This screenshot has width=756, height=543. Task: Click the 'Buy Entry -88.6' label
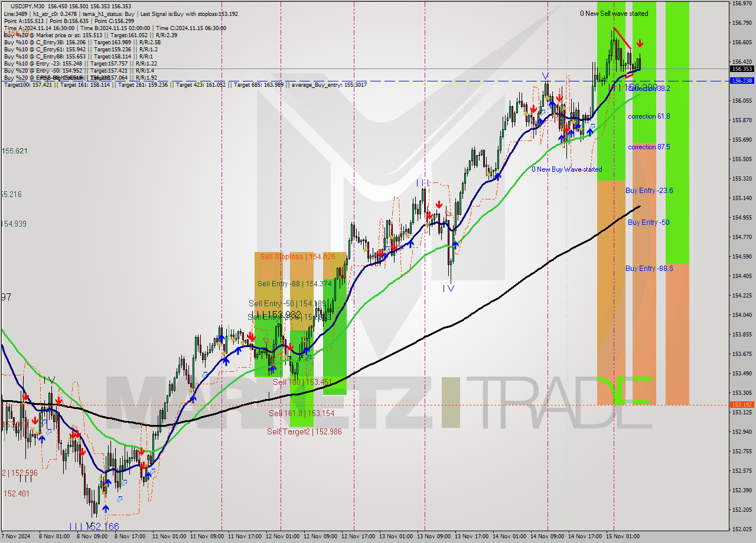(x=649, y=269)
